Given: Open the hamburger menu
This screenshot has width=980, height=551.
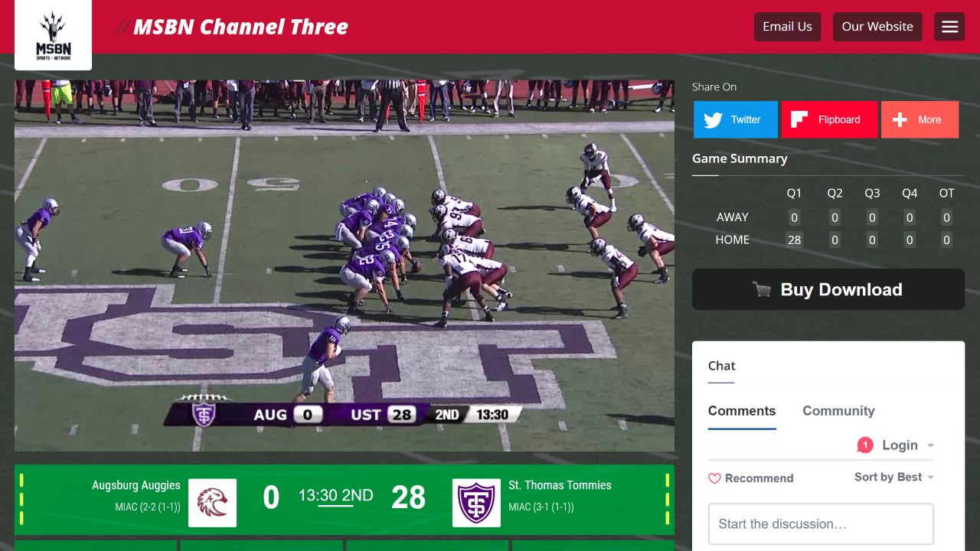Looking at the screenshot, I should [949, 27].
